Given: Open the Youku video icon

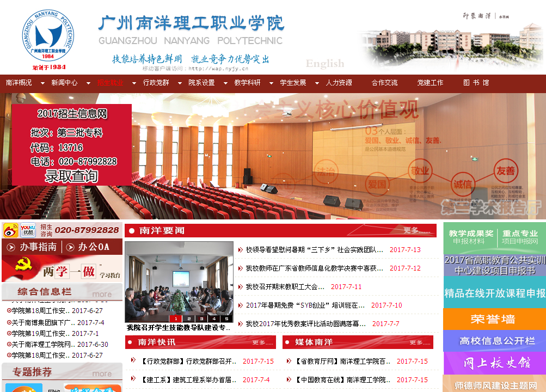Looking at the screenshot, I should click(28, 230).
